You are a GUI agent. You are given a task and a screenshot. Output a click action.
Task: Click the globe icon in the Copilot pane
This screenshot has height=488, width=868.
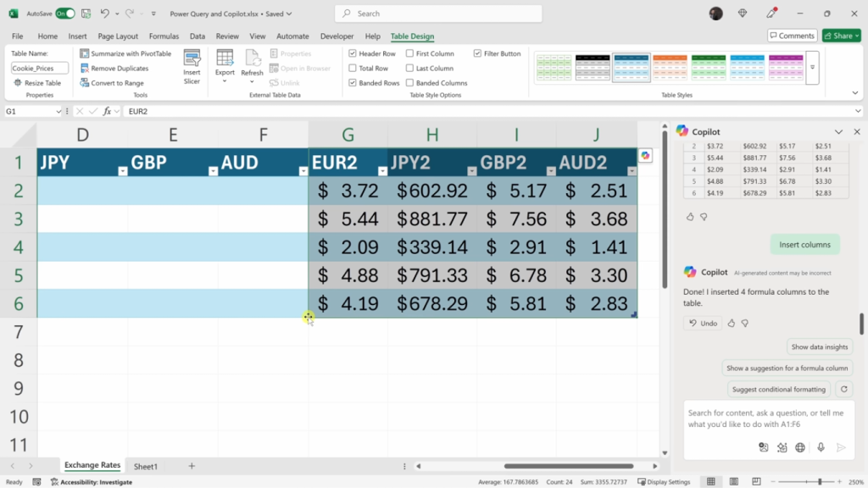(800, 447)
